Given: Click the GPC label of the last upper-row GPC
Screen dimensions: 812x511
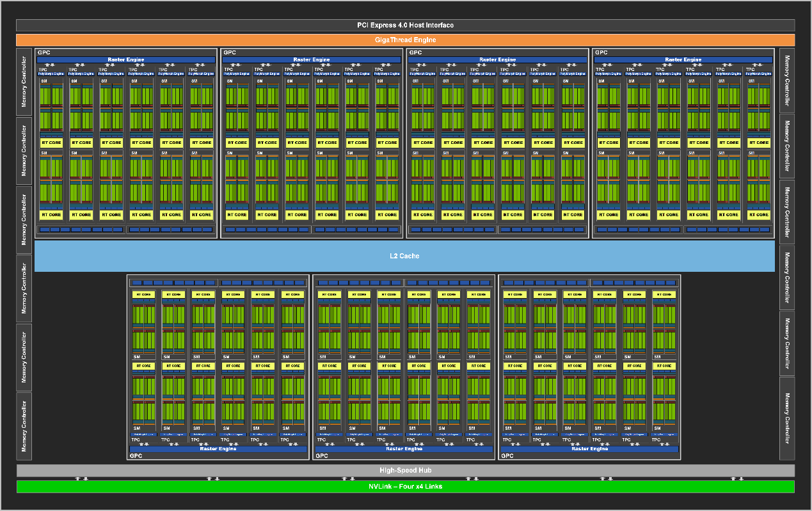Looking at the screenshot, I should [x=601, y=52].
